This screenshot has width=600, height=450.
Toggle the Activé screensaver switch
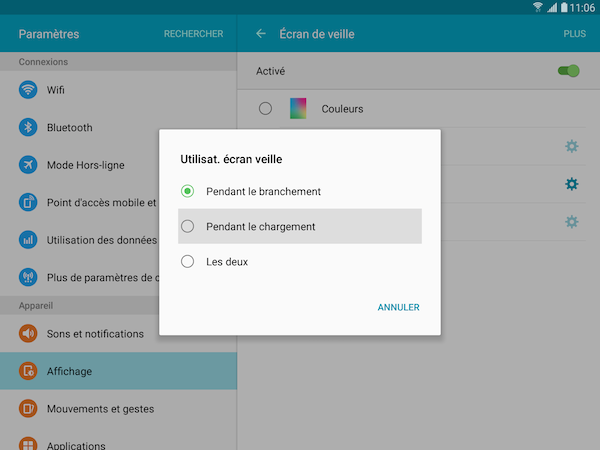click(x=569, y=71)
